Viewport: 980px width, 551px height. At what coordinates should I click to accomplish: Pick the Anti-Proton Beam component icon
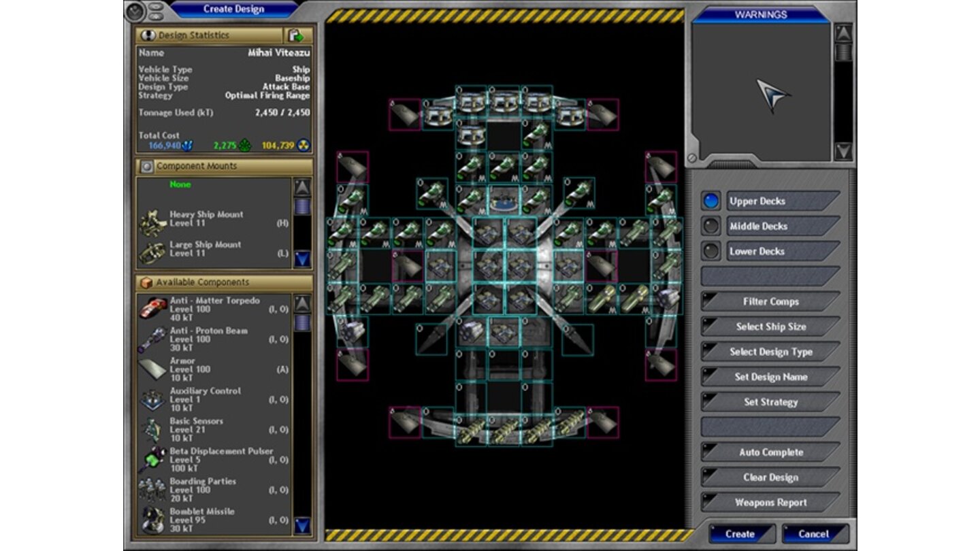152,339
